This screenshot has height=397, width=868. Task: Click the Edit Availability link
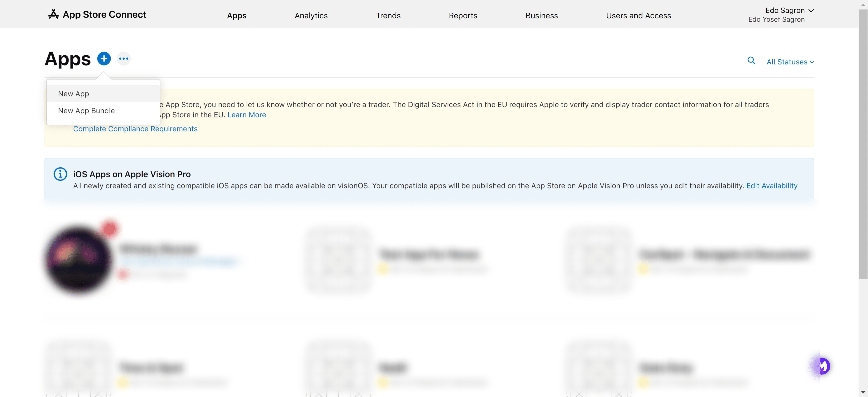(772, 186)
